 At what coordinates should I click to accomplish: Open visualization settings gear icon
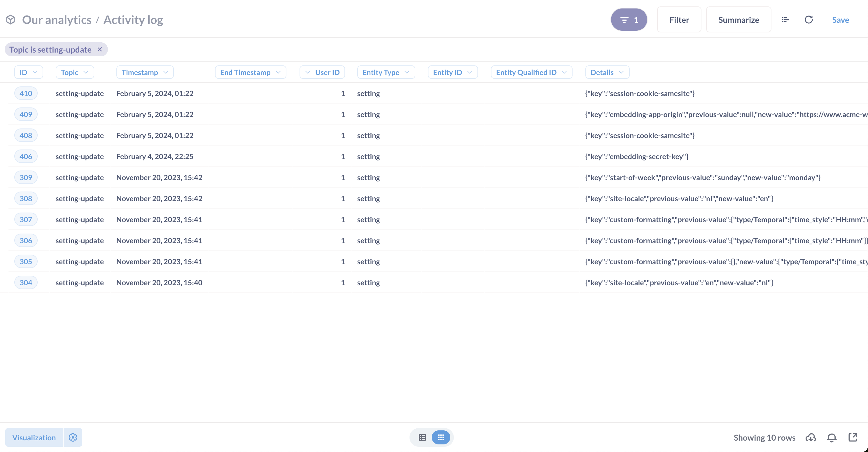click(x=73, y=437)
